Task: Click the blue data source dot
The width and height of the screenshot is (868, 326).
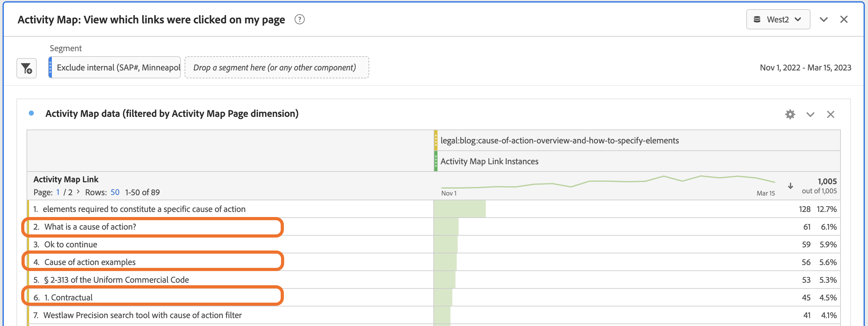Action: point(31,113)
